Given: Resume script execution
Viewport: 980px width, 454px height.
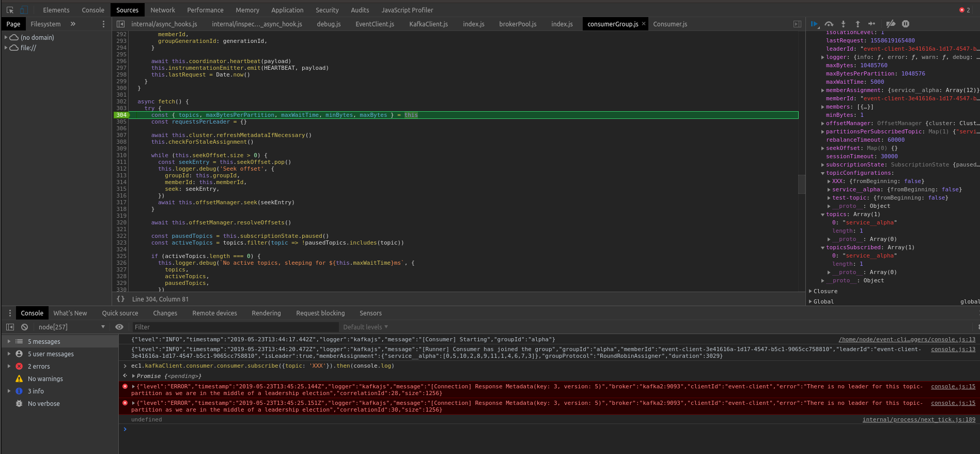Looking at the screenshot, I should pyautogui.click(x=815, y=24).
